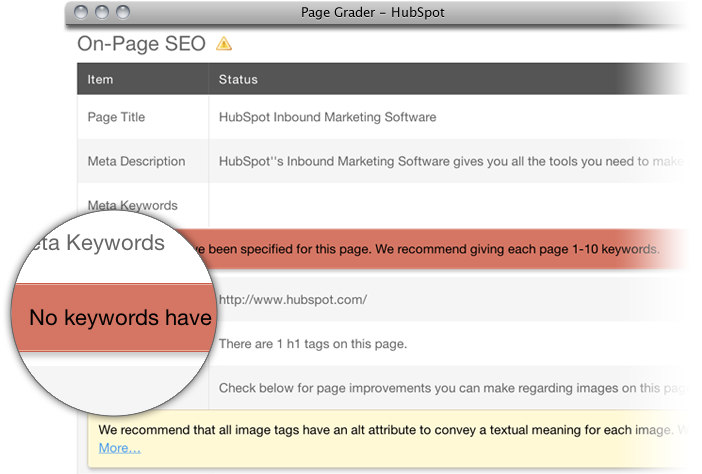Click the meta description text starting HubSpot''s Inbound

451,161
